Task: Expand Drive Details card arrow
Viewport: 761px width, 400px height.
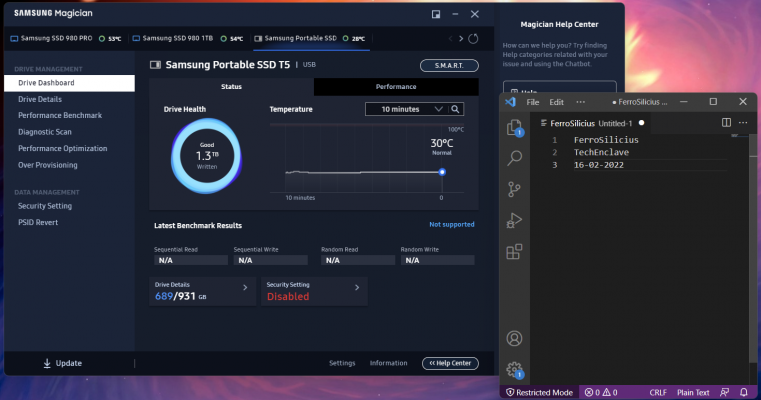Action: coord(245,287)
